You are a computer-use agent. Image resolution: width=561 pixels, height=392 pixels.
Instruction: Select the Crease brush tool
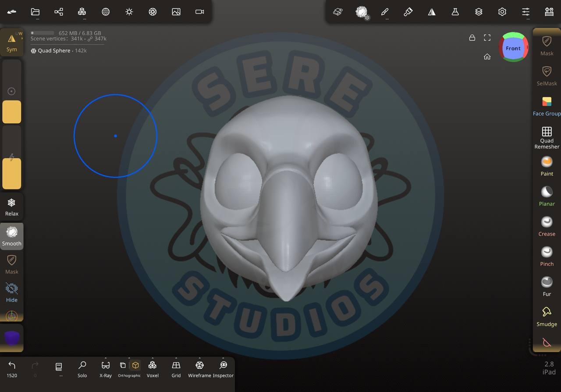[547, 226]
